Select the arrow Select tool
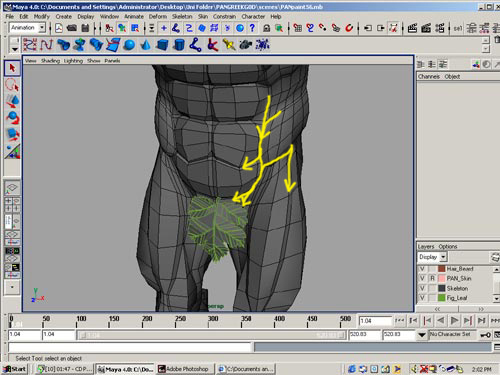The width and height of the screenshot is (500, 375). tap(12, 68)
